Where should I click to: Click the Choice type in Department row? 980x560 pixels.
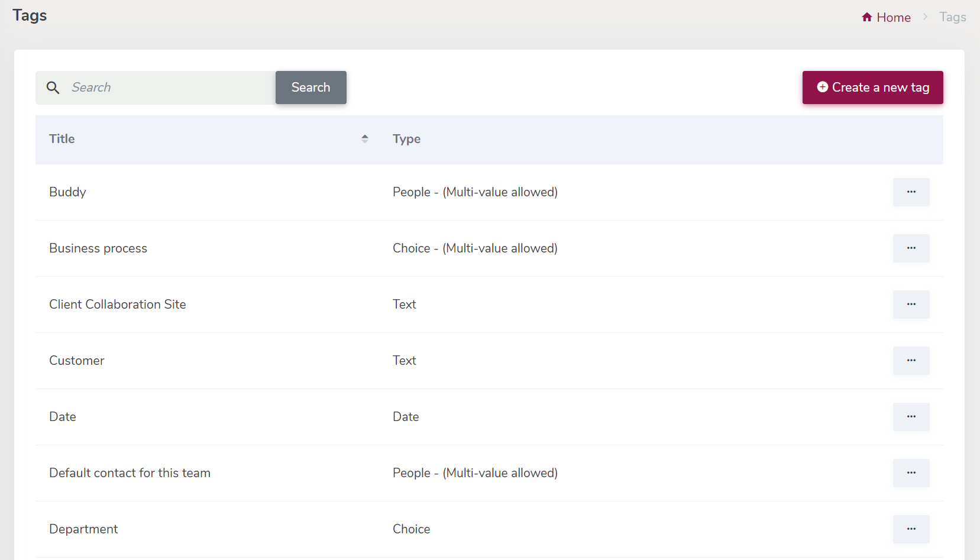412,529
